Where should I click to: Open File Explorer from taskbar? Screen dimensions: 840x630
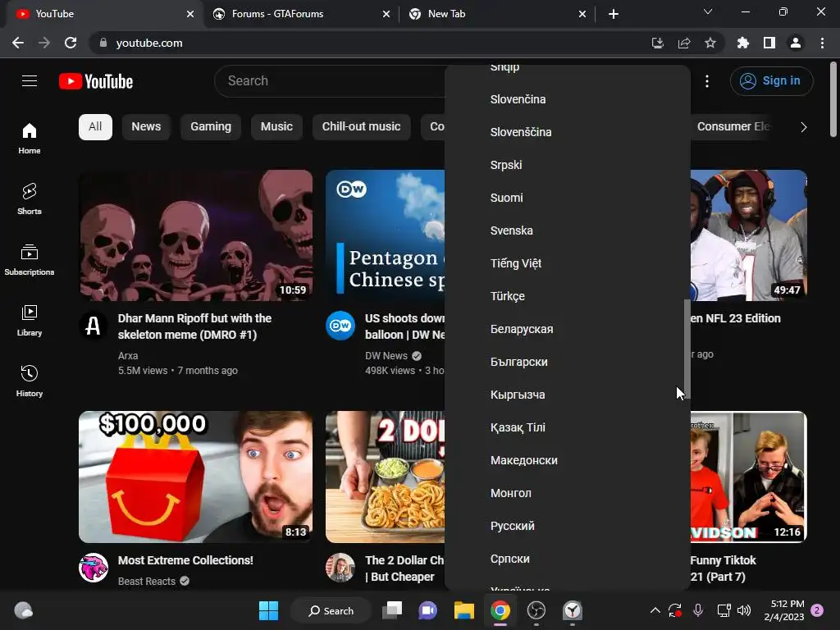tap(464, 610)
